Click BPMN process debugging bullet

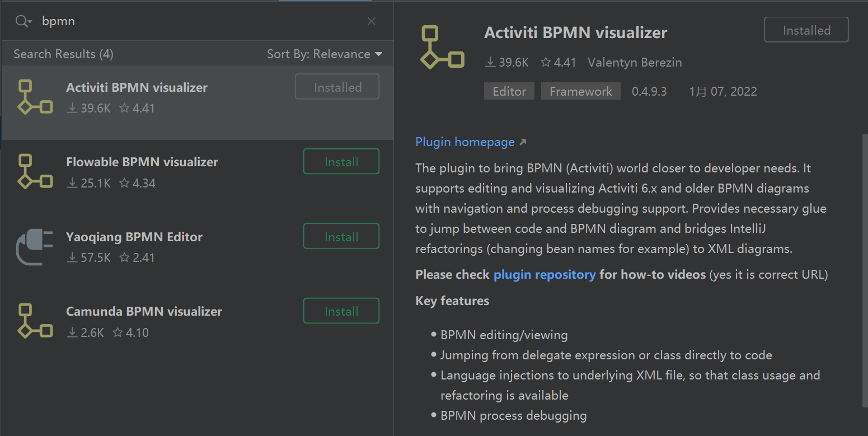(x=514, y=416)
